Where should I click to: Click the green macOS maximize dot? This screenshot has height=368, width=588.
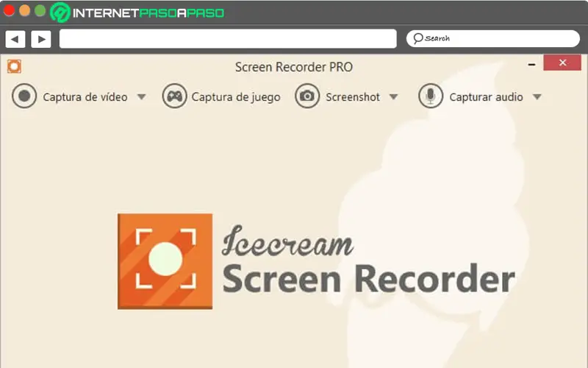[x=40, y=10]
